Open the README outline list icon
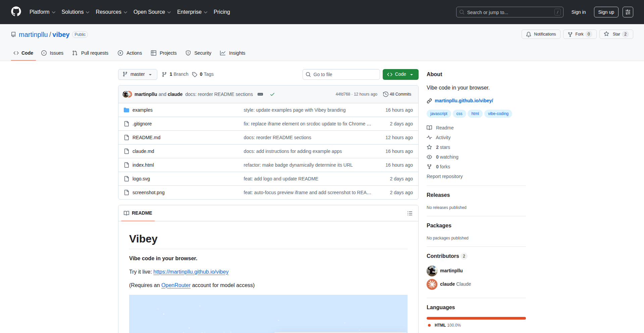This screenshot has height=333, width=644. tap(410, 213)
